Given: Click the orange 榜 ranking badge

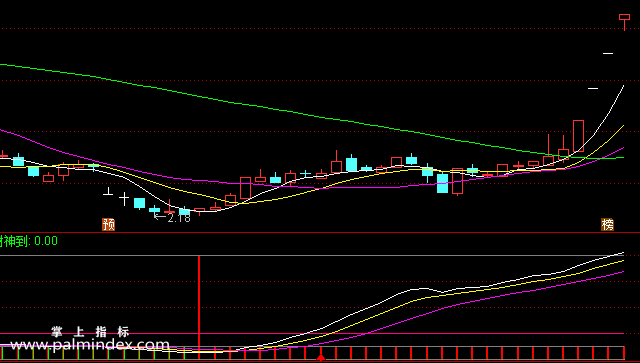Looking at the screenshot, I should (x=607, y=224).
